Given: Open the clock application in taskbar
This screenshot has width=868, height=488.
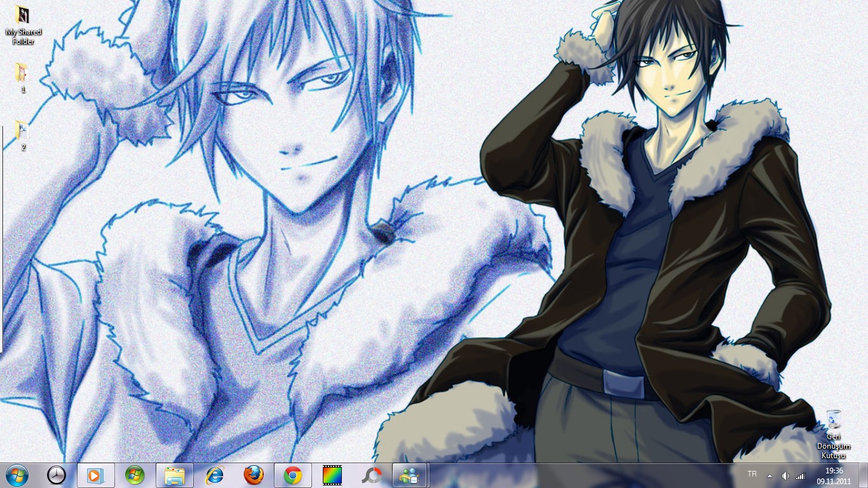Looking at the screenshot, I should [x=57, y=475].
